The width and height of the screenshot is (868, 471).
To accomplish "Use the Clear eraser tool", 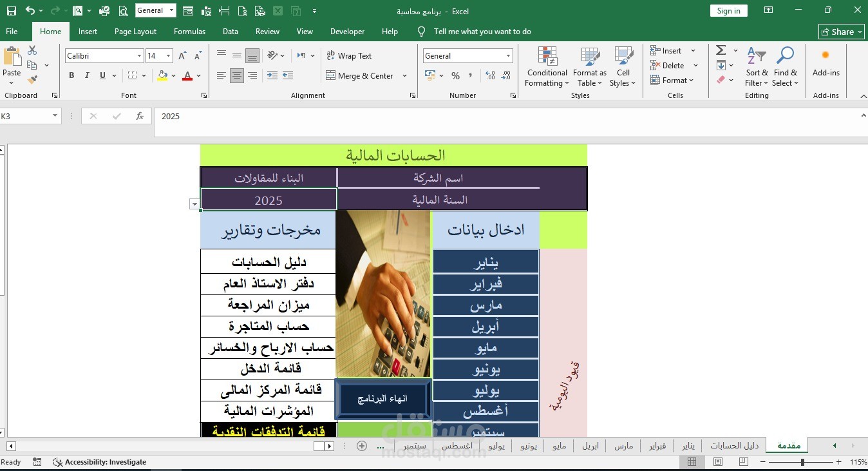I will 721,80.
